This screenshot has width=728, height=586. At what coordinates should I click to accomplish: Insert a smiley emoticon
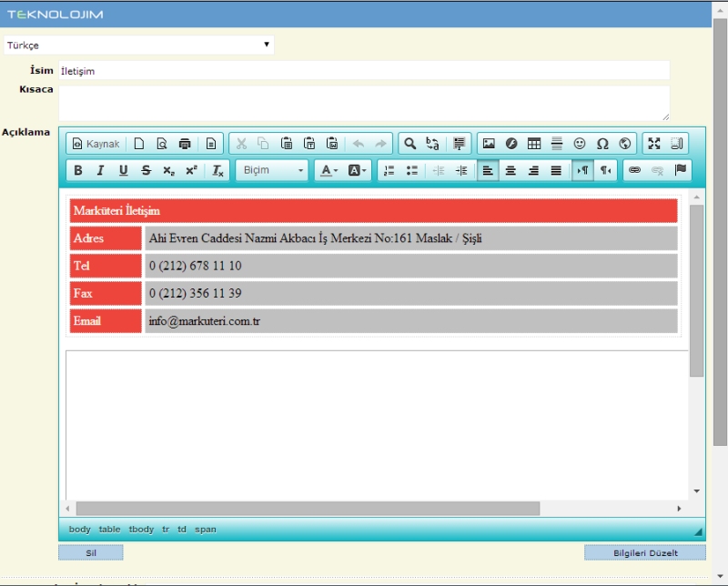(580, 144)
